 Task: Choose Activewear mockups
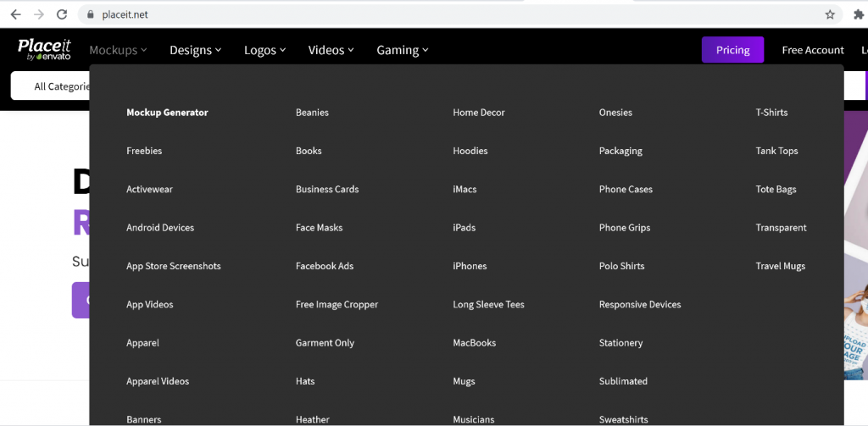click(x=149, y=189)
